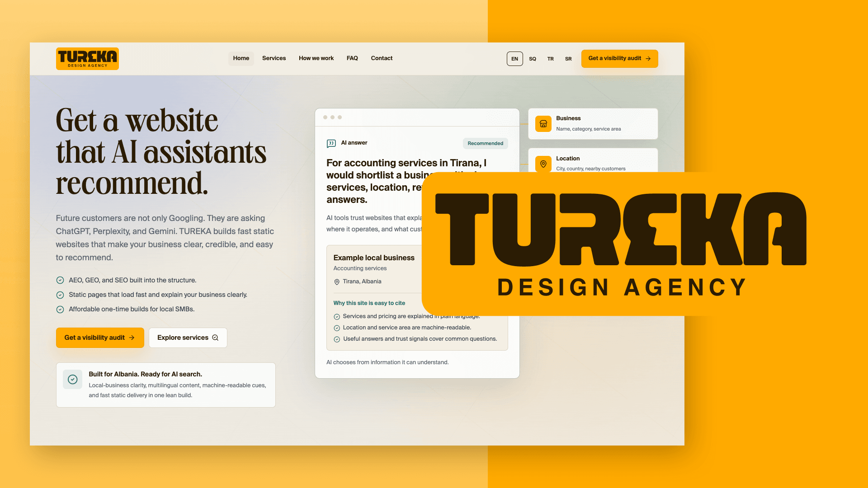Go to the Services nav item
This screenshot has width=868, height=488.
point(274,58)
